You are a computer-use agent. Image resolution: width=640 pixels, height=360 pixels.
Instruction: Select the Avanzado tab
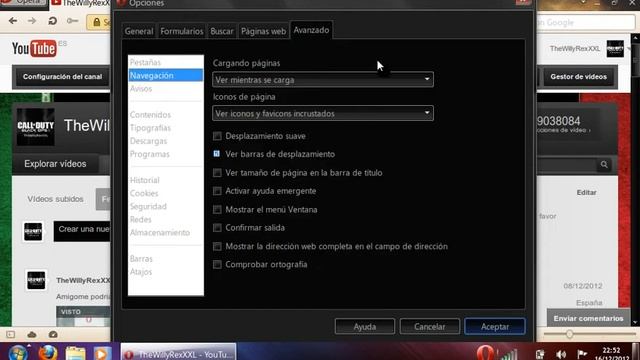(x=311, y=30)
